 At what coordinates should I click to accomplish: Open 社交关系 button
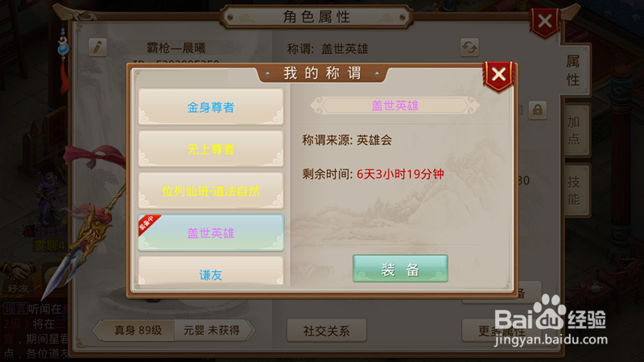pos(327,331)
